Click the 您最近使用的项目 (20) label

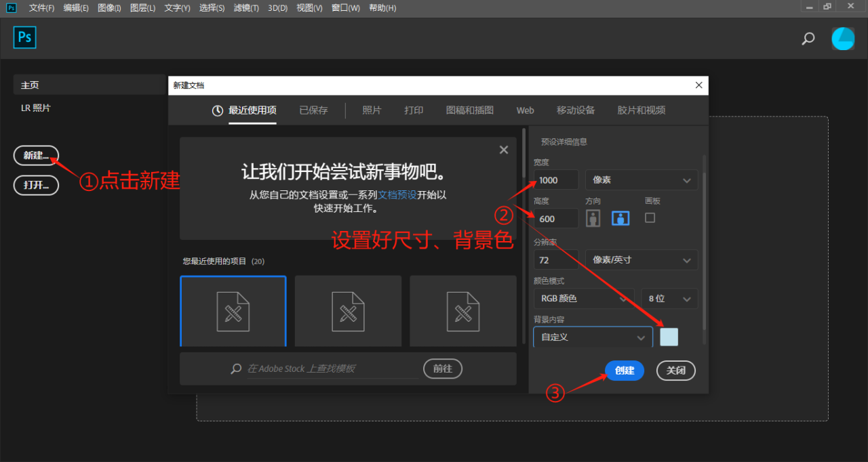pos(224,261)
